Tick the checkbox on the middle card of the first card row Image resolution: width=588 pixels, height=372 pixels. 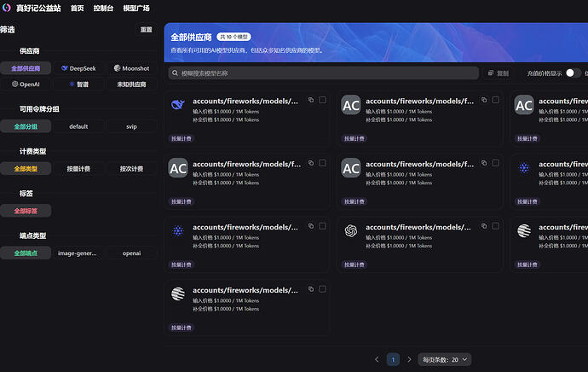[495, 100]
